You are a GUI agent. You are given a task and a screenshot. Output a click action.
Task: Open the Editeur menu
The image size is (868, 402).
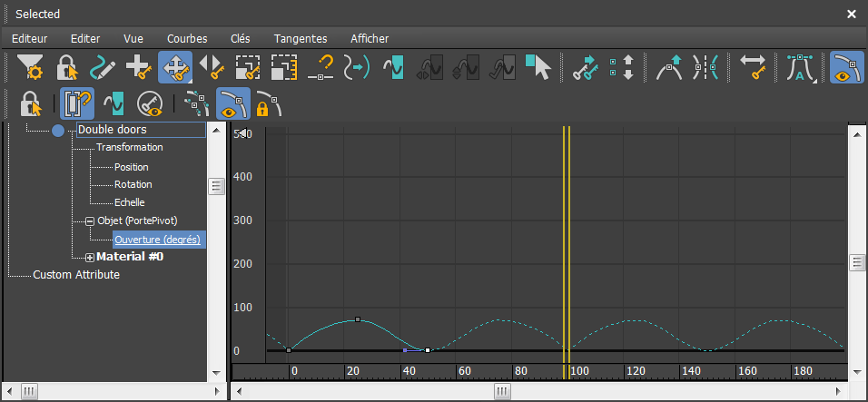[x=30, y=39]
